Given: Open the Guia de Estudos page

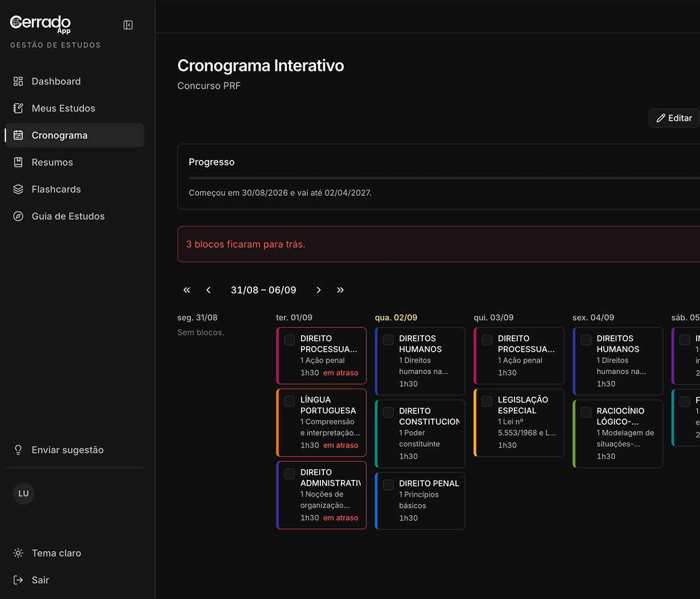Looking at the screenshot, I should click(75, 216).
